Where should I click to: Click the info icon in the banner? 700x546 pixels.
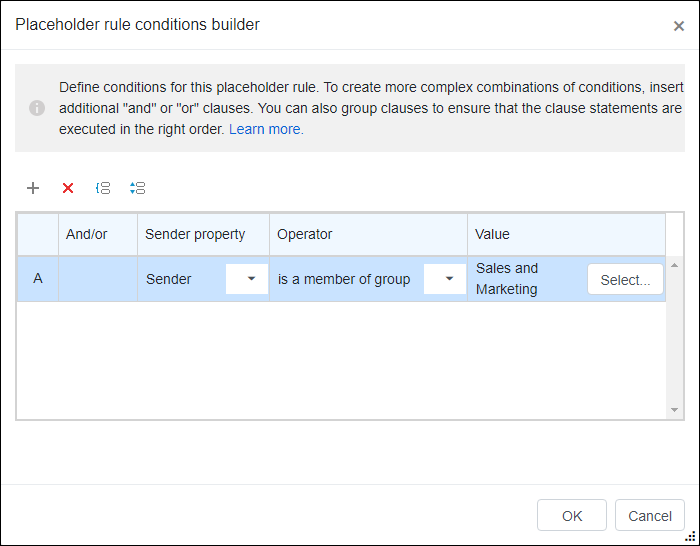click(37, 108)
